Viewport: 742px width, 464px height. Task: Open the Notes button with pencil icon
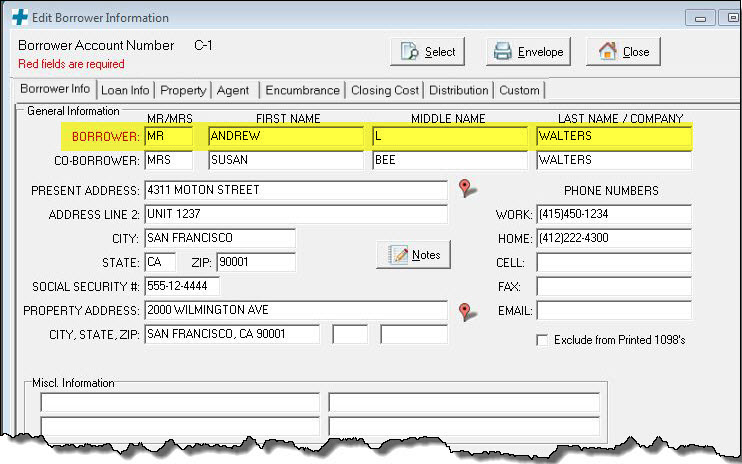415,255
